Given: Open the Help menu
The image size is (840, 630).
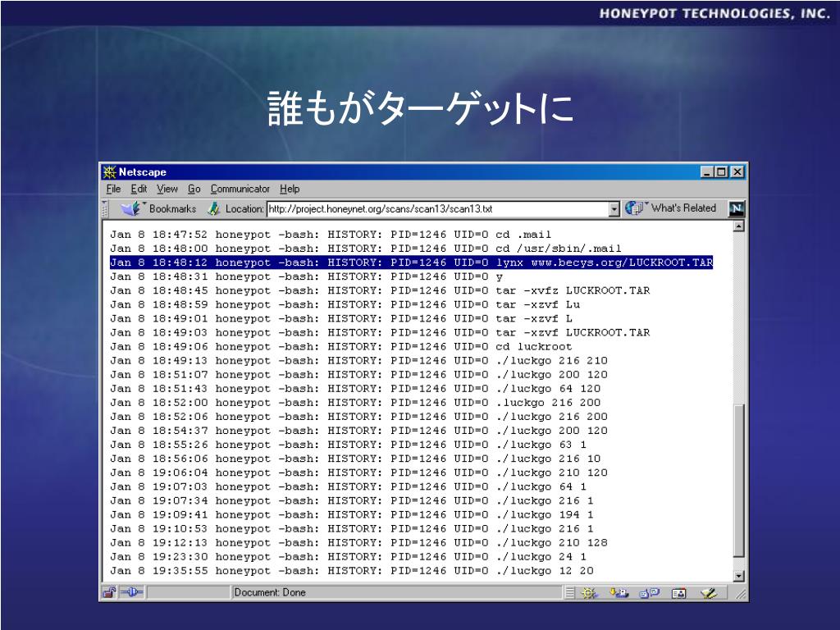Looking at the screenshot, I should (x=290, y=189).
